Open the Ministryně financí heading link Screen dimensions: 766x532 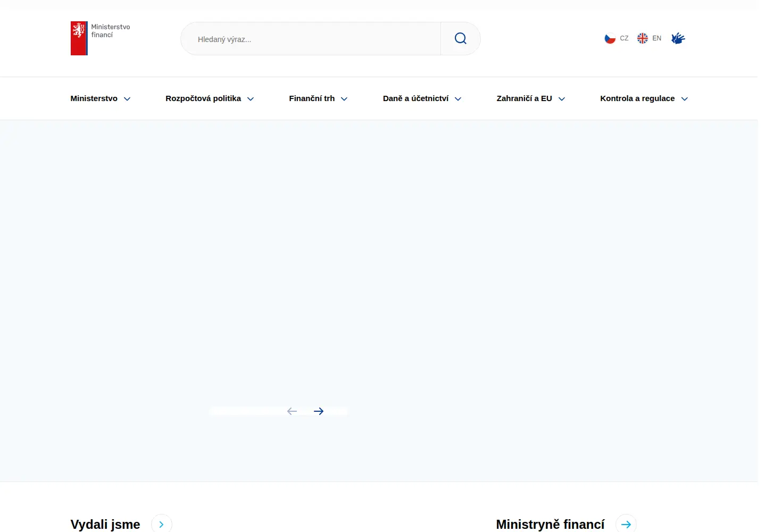point(550,524)
